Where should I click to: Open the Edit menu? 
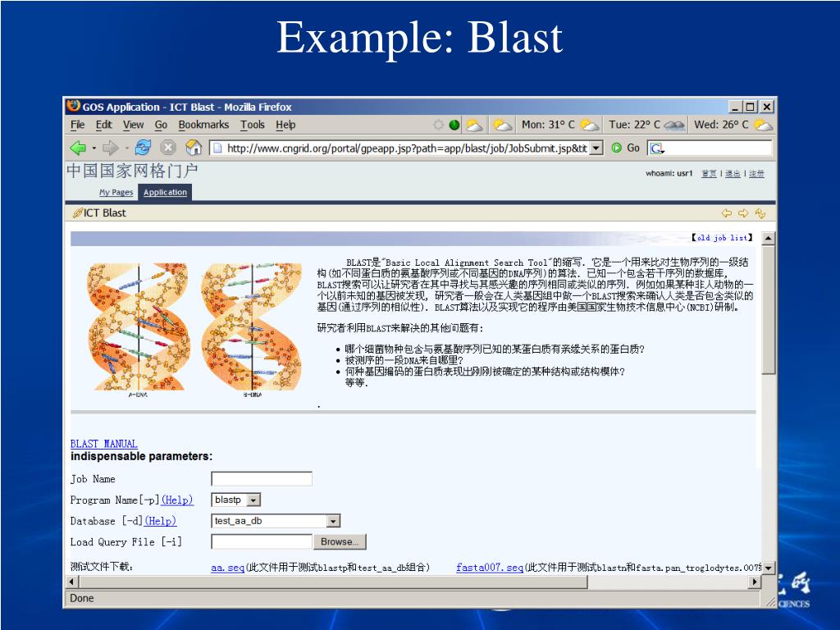[x=104, y=125]
